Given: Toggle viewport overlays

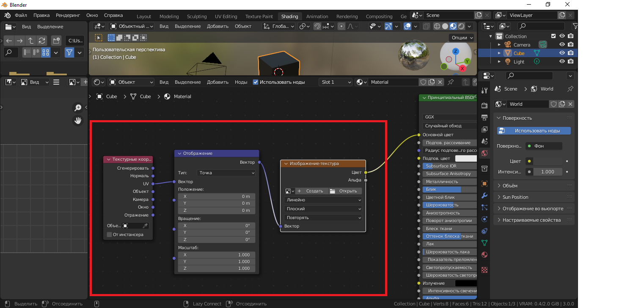Looking at the screenshot, I should (407, 26).
